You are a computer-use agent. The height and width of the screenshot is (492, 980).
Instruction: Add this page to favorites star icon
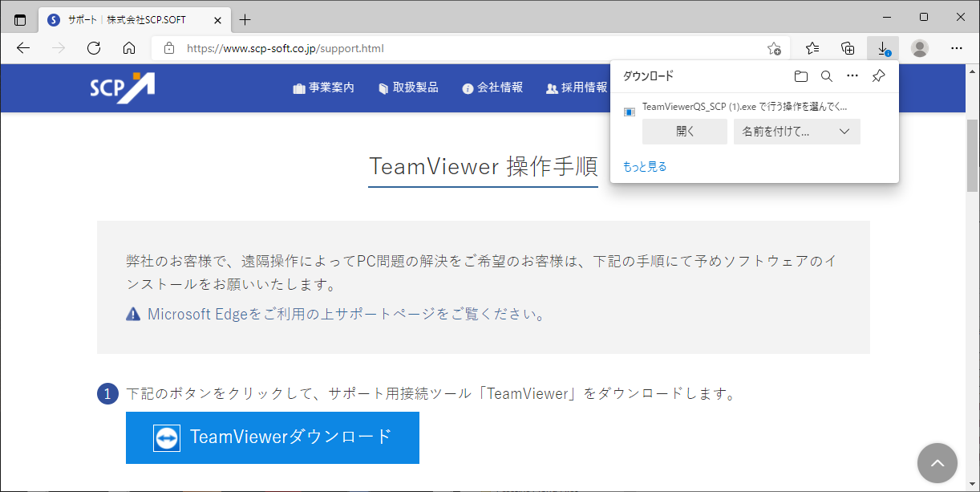pyautogui.click(x=774, y=48)
